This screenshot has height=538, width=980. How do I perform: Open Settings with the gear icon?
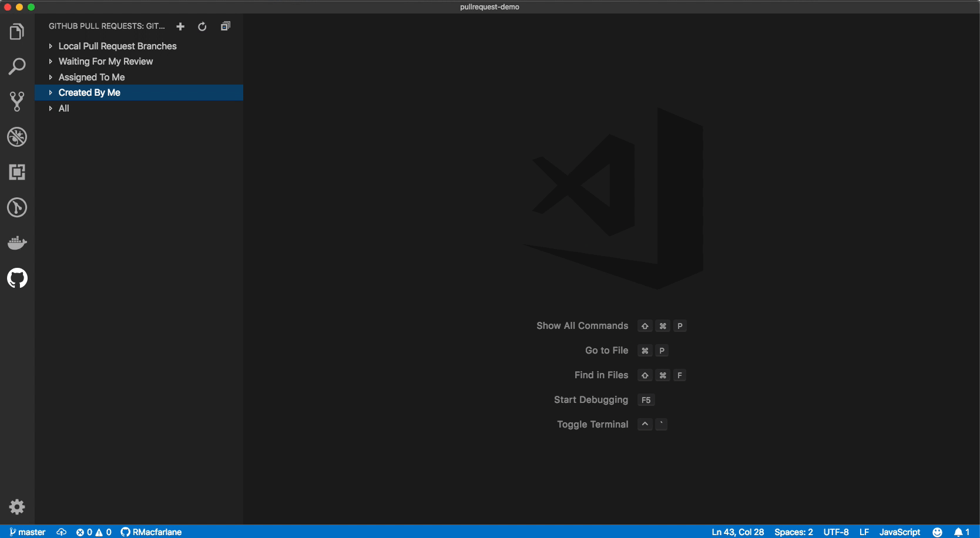[17, 506]
